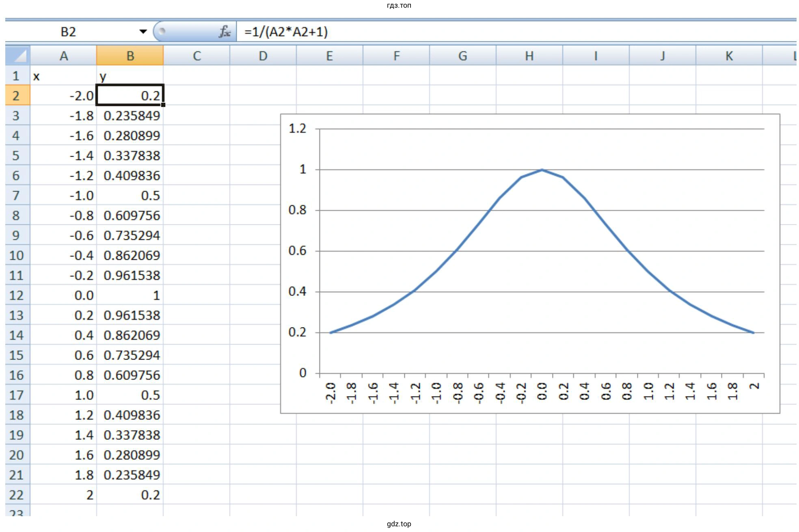Click the chart horizontal axis label 0.0
The image size is (799, 532).
click(542, 391)
